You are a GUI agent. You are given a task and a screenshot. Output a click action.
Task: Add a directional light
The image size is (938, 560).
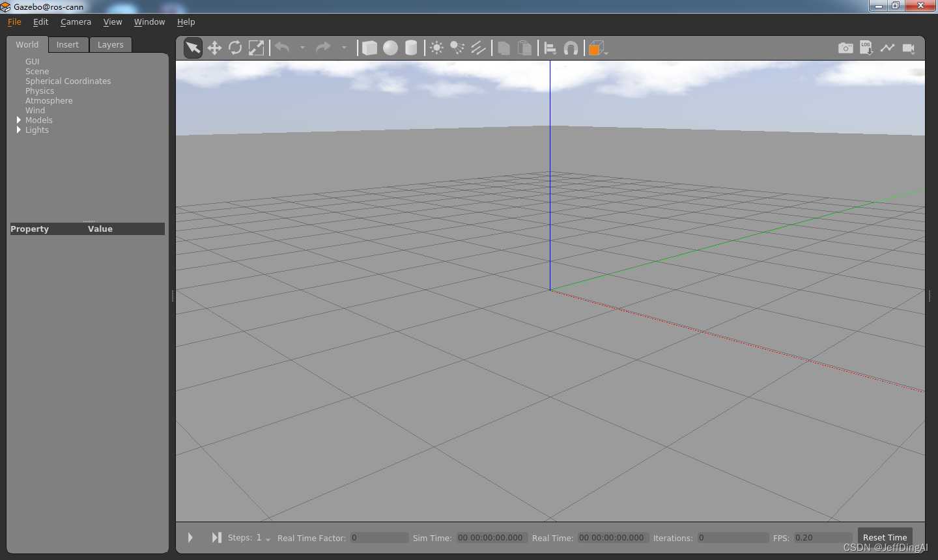coord(479,48)
